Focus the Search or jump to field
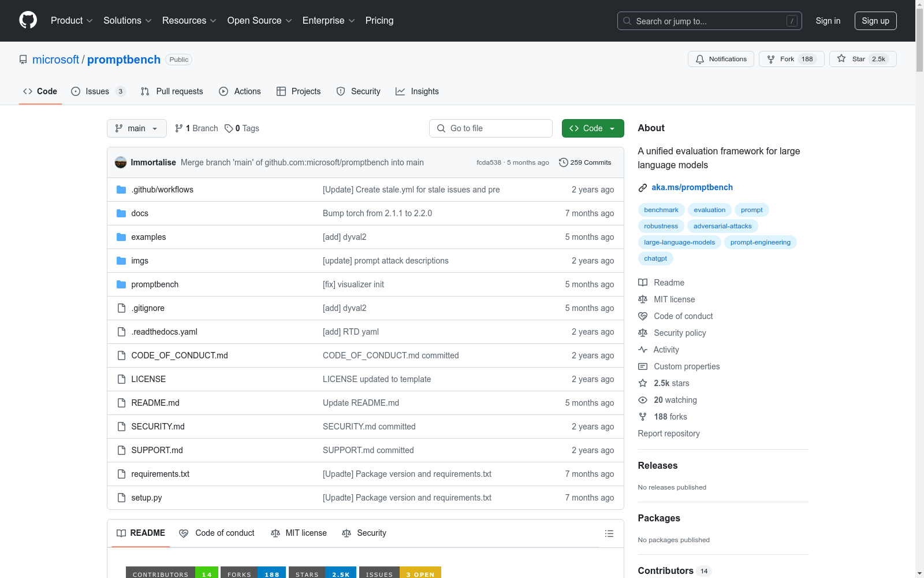This screenshot has height=578, width=924. tap(710, 21)
